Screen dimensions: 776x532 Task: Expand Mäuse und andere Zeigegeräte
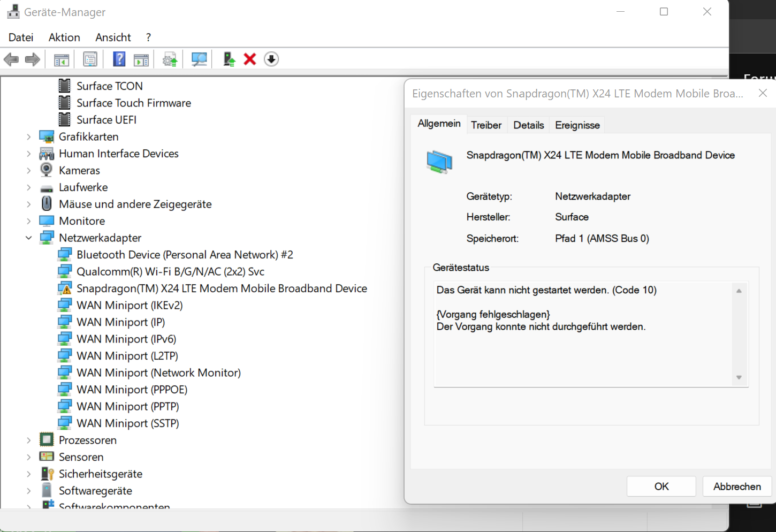click(29, 204)
